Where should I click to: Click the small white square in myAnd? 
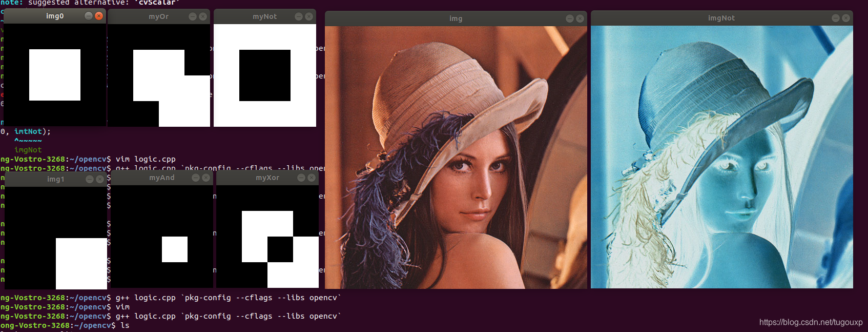point(175,249)
